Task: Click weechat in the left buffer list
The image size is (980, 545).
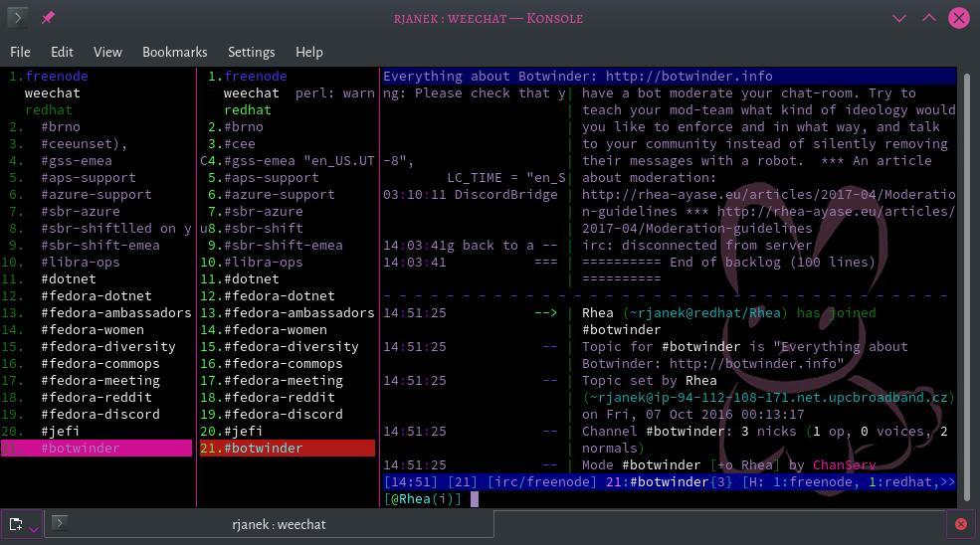Action: pyautogui.click(x=53, y=93)
